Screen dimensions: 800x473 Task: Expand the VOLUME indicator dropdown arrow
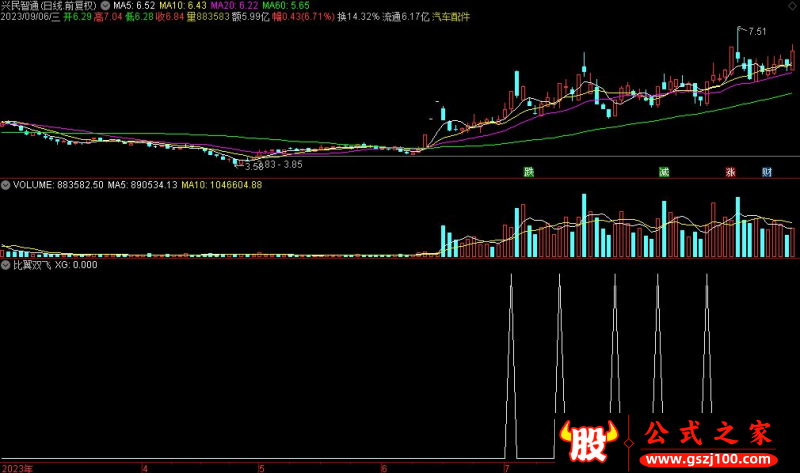(6, 185)
